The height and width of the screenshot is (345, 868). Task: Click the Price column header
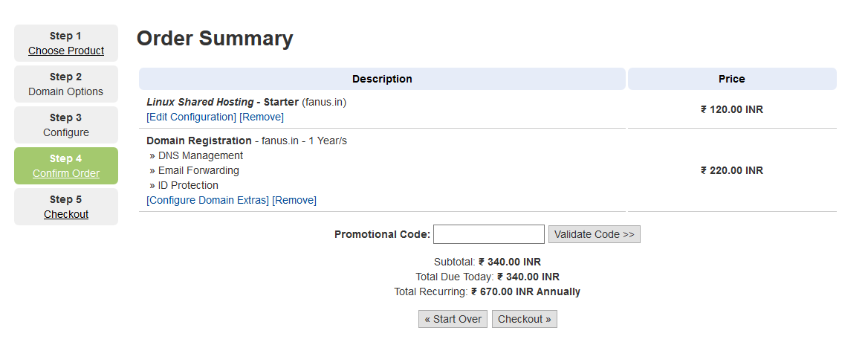pos(732,79)
